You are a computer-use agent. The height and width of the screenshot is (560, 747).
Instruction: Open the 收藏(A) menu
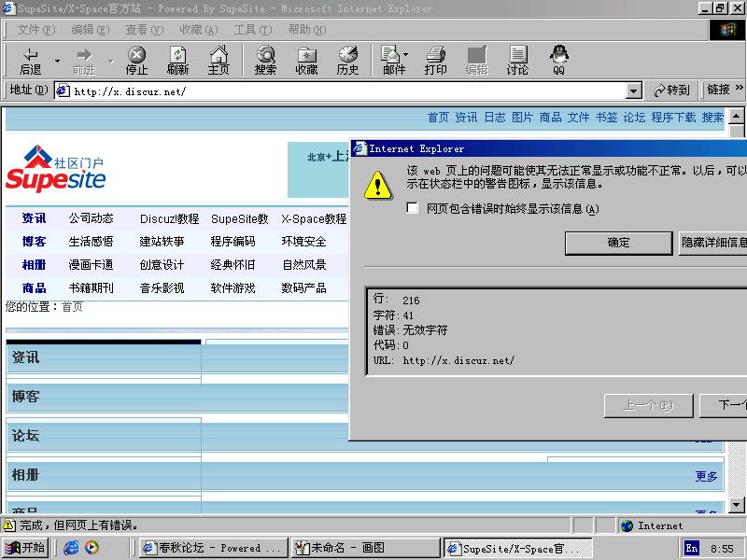pyautogui.click(x=199, y=30)
